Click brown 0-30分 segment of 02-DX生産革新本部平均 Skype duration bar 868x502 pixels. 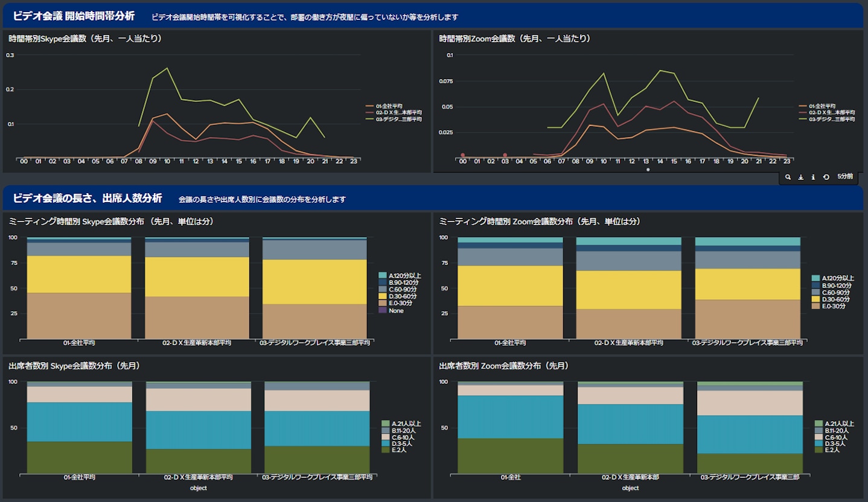click(x=197, y=317)
